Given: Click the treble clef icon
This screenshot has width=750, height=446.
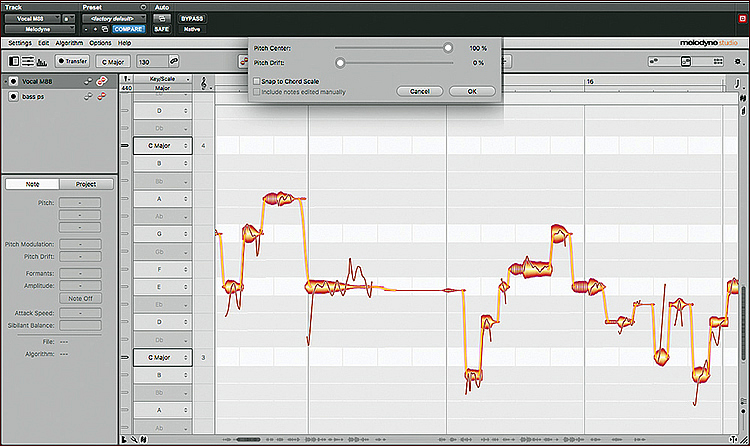Looking at the screenshot, I should [205, 81].
